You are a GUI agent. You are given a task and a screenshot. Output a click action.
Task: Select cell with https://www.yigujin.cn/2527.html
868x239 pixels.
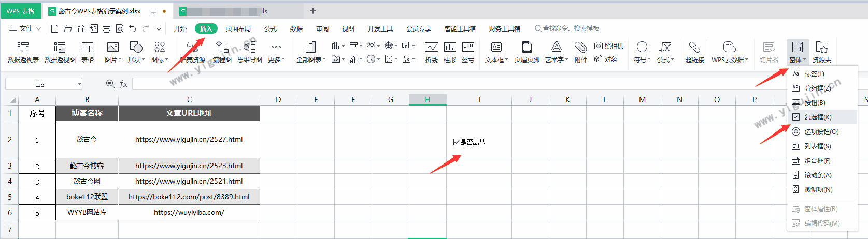pos(189,140)
